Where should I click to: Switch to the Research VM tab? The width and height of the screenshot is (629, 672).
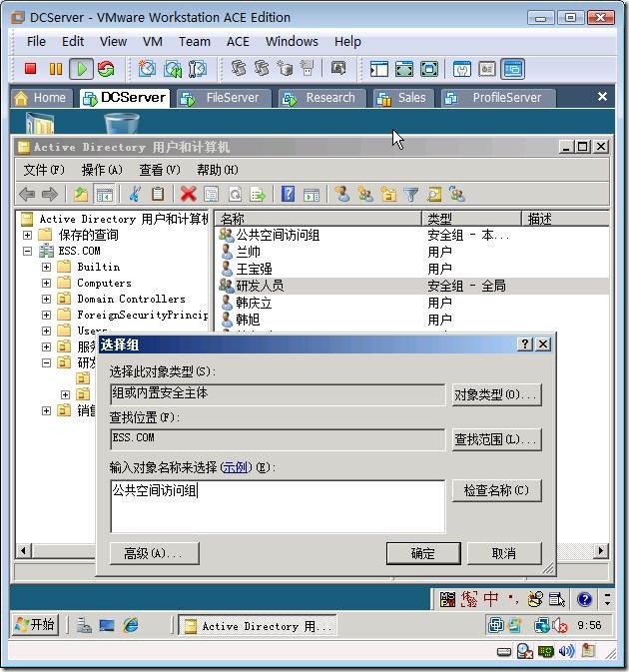[321, 98]
